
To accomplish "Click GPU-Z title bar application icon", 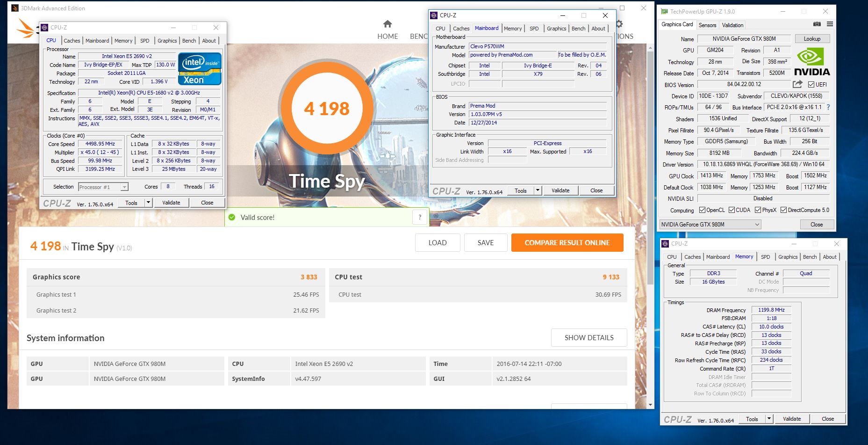I will tap(664, 12).
